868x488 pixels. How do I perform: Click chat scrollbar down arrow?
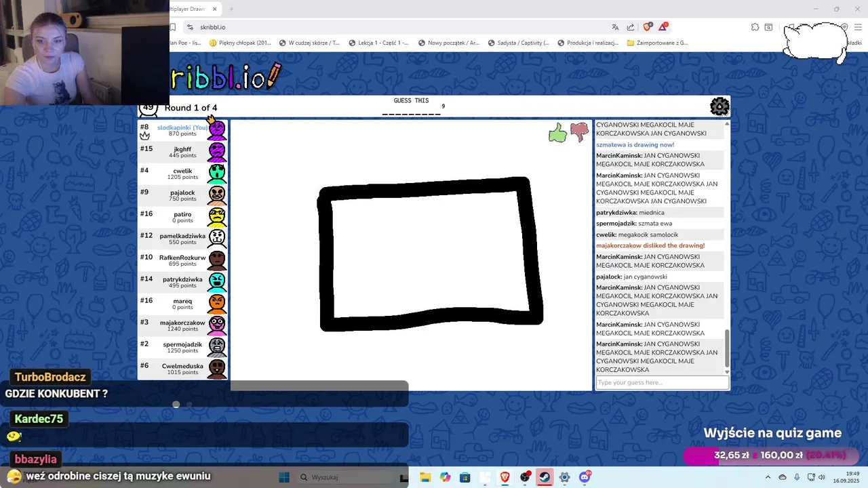[727, 371]
